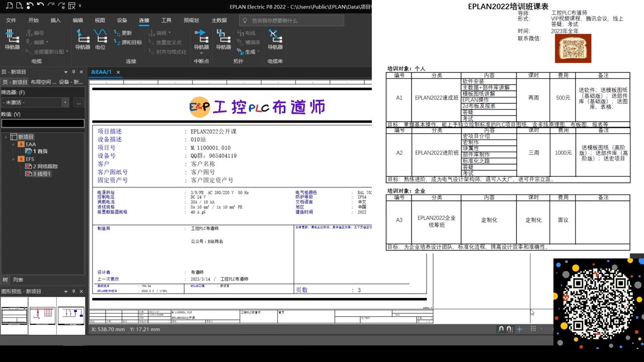Switch to the 预规划 ribbon tab
This screenshot has width=644, height=362.
pos(191,21)
